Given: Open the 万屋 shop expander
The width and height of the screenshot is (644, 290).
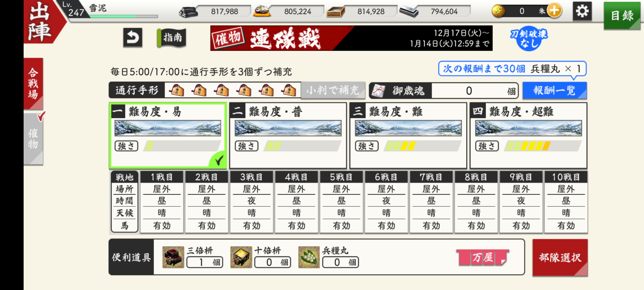Looking at the screenshot, I should 483,258.
